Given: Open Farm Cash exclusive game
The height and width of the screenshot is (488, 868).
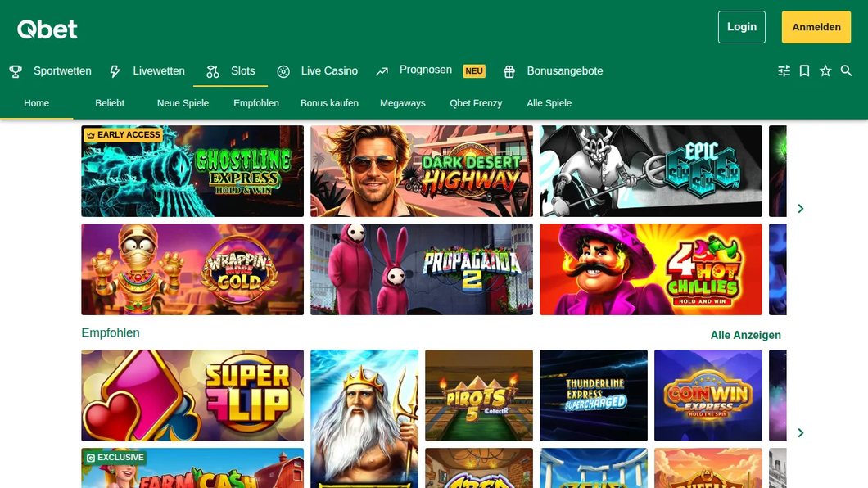Looking at the screenshot, I should coord(192,468).
